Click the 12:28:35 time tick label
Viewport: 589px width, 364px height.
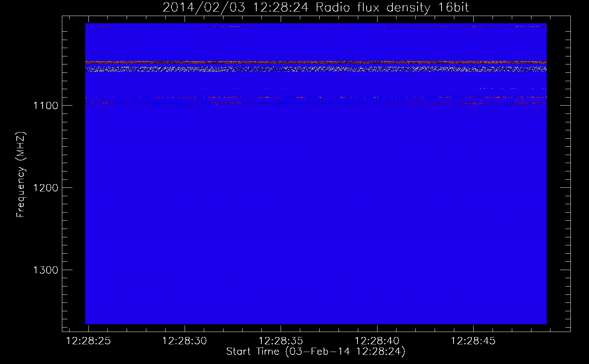point(281,341)
